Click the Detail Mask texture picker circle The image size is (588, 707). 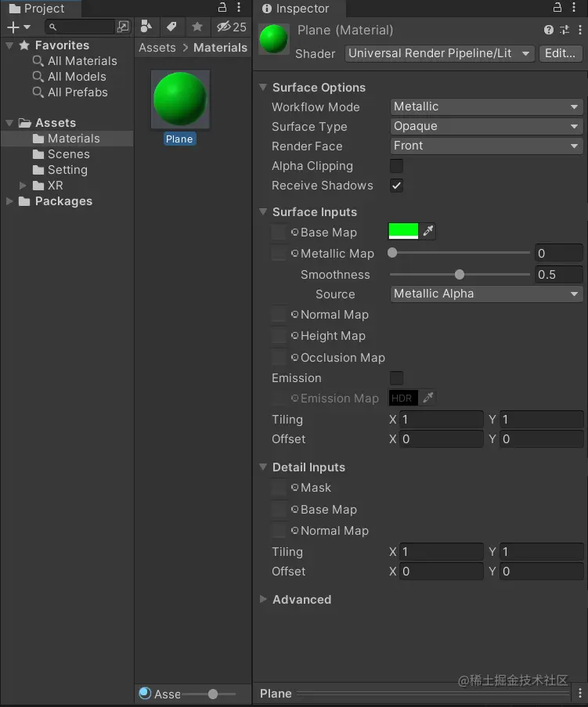point(294,488)
